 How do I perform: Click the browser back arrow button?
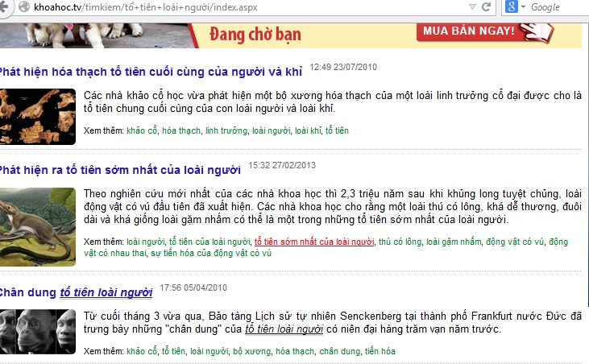pyautogui.click(x=4, y=6)
